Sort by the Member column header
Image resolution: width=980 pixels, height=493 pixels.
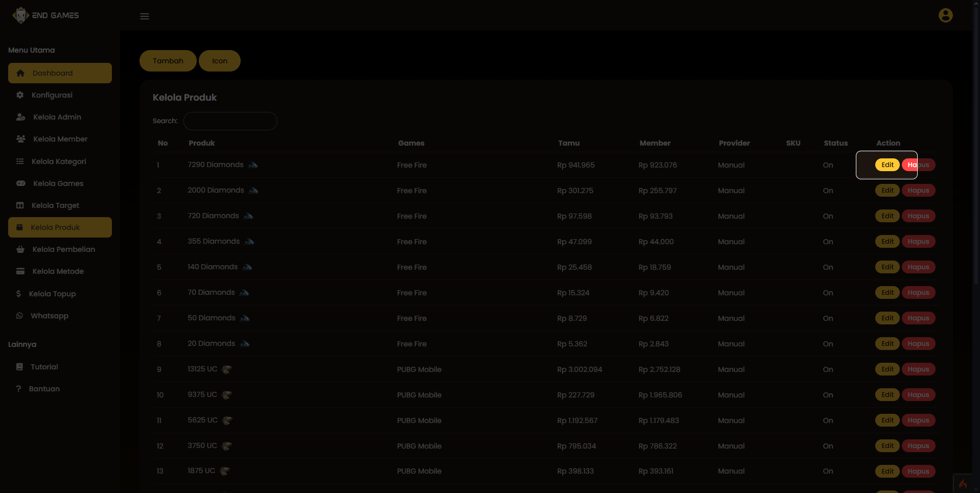click(x=655, y=143)
